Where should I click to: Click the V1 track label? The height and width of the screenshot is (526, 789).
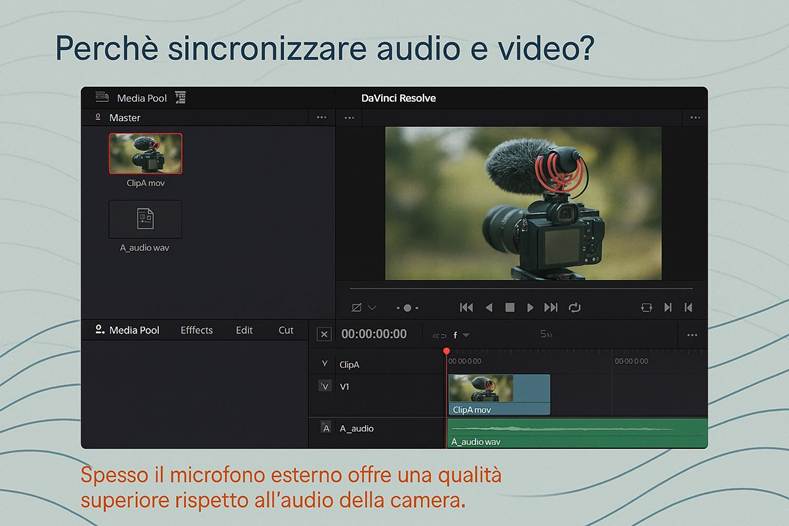point(344,387)
